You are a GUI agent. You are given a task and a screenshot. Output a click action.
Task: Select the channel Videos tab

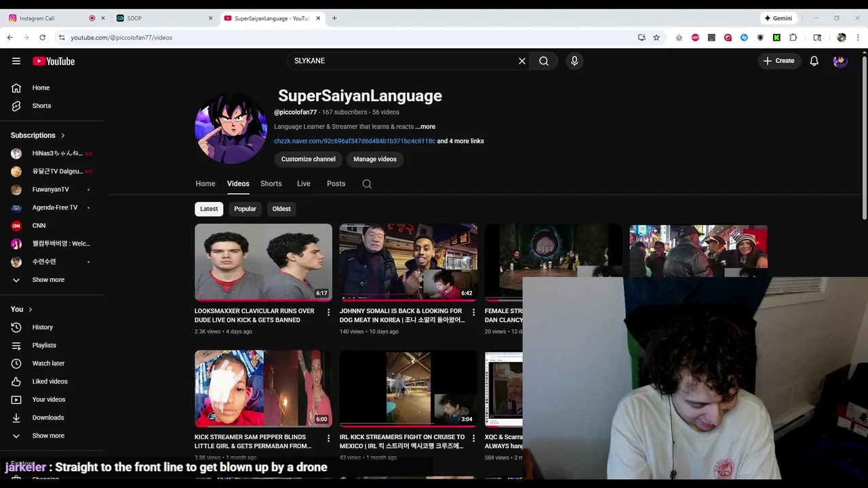tap(238, 184)
